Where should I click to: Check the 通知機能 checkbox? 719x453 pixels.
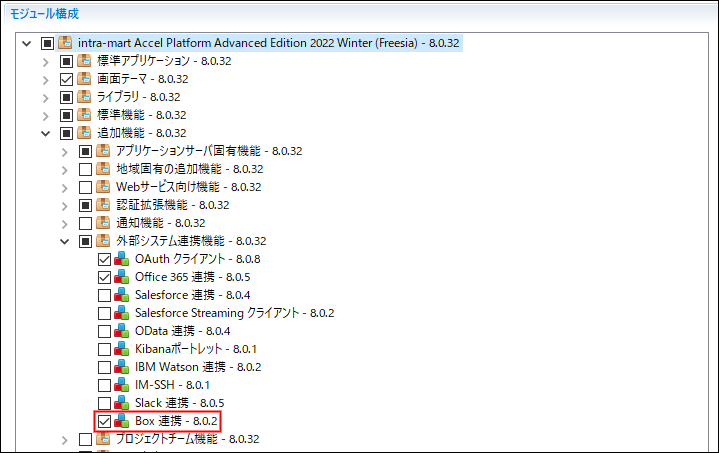(x=85, y=223)
